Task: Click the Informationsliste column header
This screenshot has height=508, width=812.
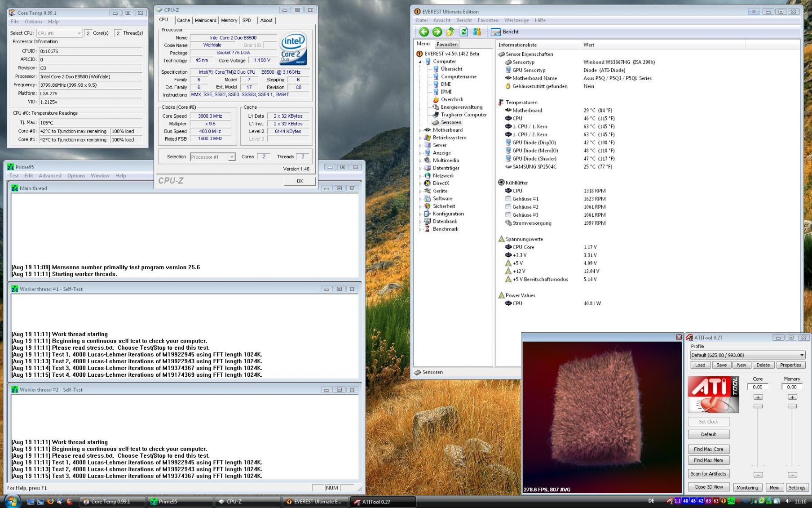Action: (x=538, y=45)
